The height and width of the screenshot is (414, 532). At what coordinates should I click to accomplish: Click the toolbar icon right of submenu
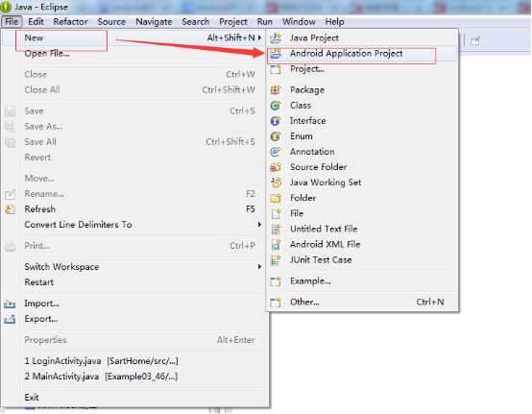point(475,40)
